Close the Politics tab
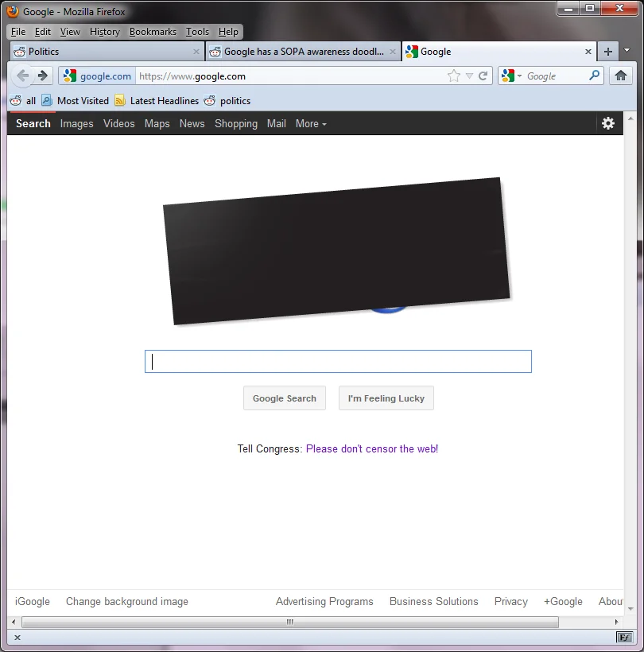 coord(196,52)
